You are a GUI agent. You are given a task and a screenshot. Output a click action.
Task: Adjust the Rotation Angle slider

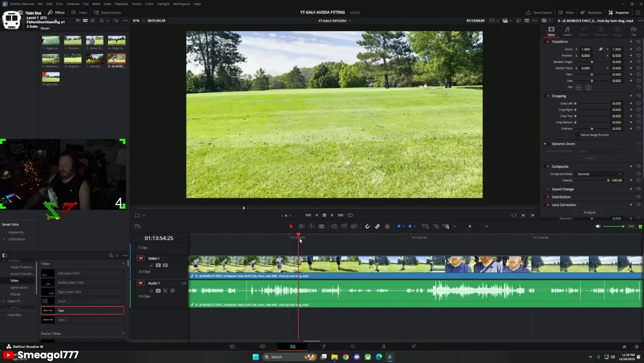[x=592, y=62]
